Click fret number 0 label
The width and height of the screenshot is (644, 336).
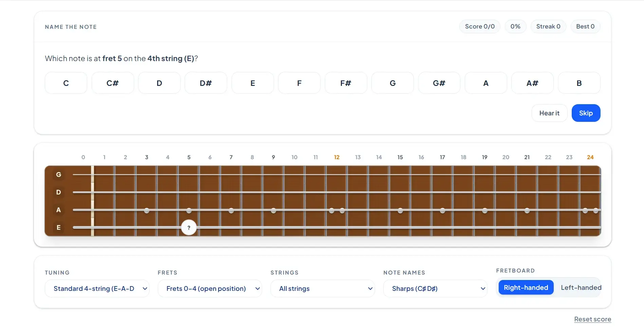click(x=83, y=157)
